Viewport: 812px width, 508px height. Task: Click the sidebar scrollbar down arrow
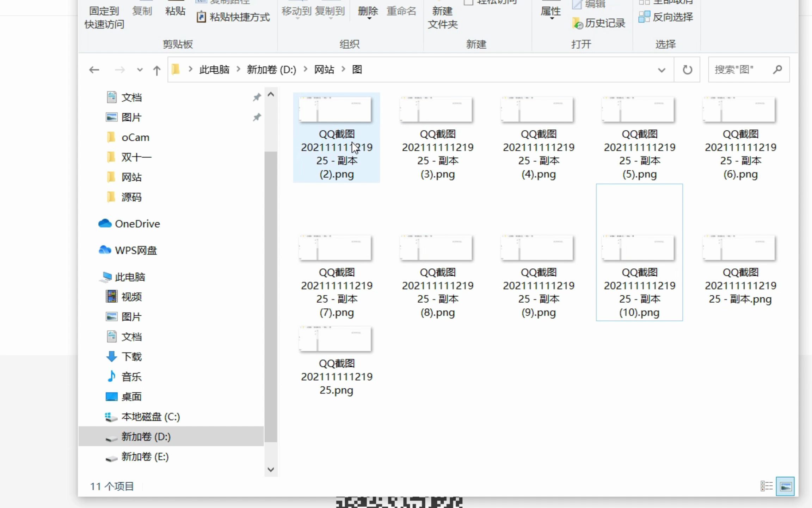click(x=271, y=470)
